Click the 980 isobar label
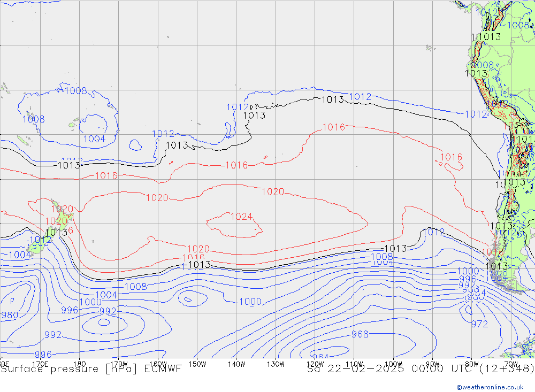The height and width of the screenshot is (392, 535). pyautogui.click(x=9, y=315)
